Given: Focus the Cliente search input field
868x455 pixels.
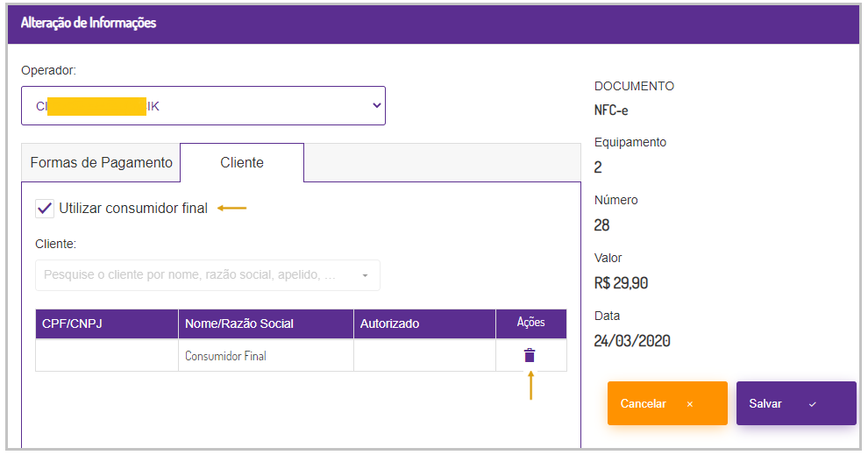Looking at the screenshot, I should click(x=193, y=275).
